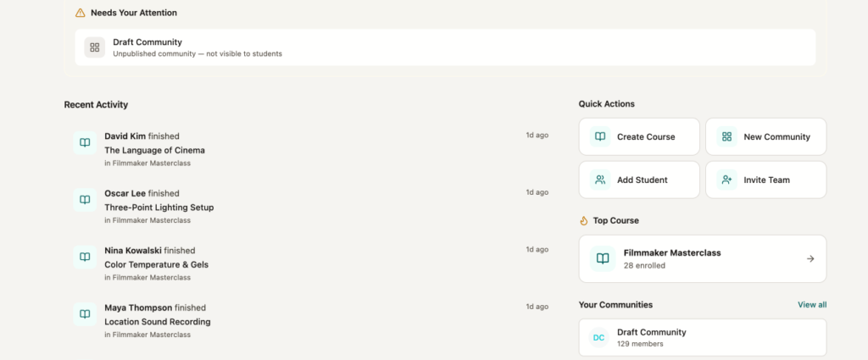Image resolution: width=868 pixels, height=360 pixels.
Task: Click the DC avatar for Draft Community
Action: pos(599,338)
